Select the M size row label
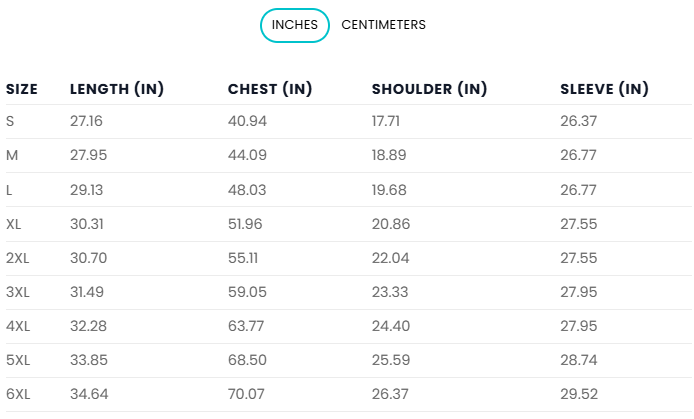Image resolution: width=694 pixels, height=419 pixels. 12,155
